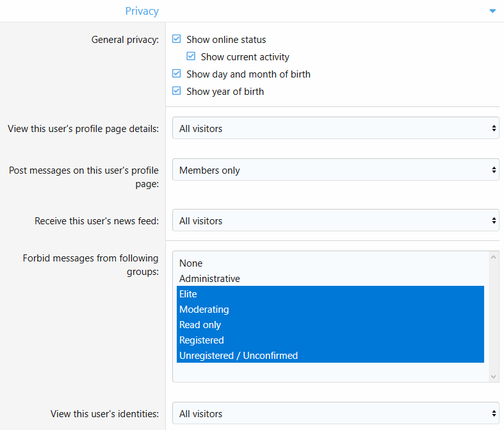
Task: Collapse the Privacy section arrow
Action: [492, 11]
